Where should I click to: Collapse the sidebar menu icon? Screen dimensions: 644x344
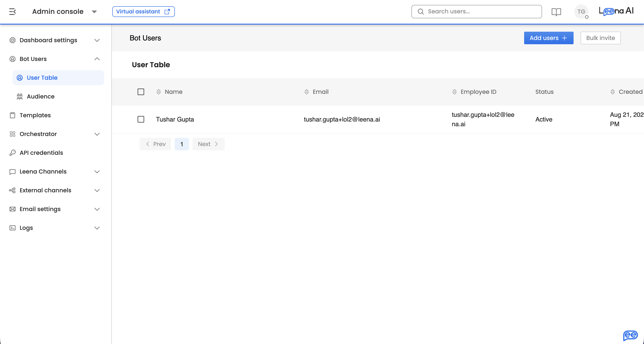coord(13,11)
